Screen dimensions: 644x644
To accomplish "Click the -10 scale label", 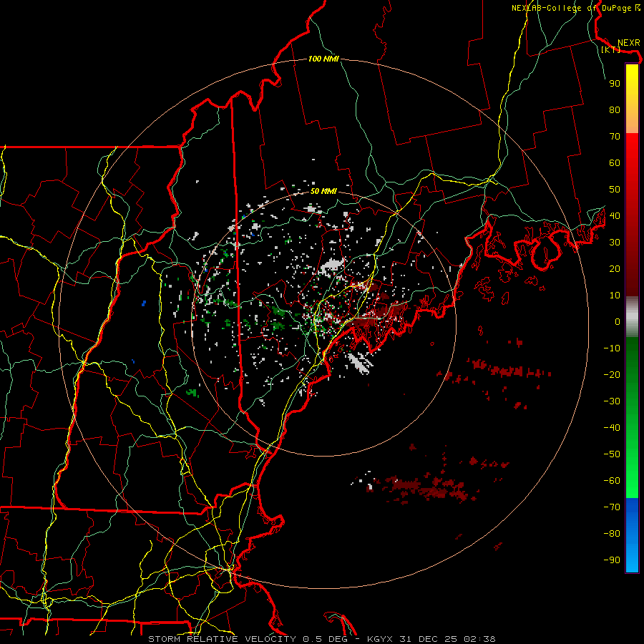I will (x=612, y=348).
